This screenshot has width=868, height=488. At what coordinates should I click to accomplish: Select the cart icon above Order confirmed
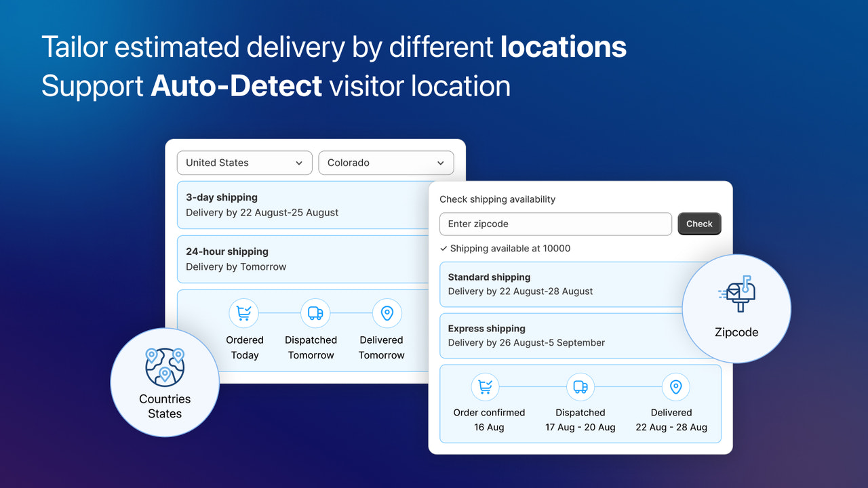pyautogui.click(x=486, y=386)
